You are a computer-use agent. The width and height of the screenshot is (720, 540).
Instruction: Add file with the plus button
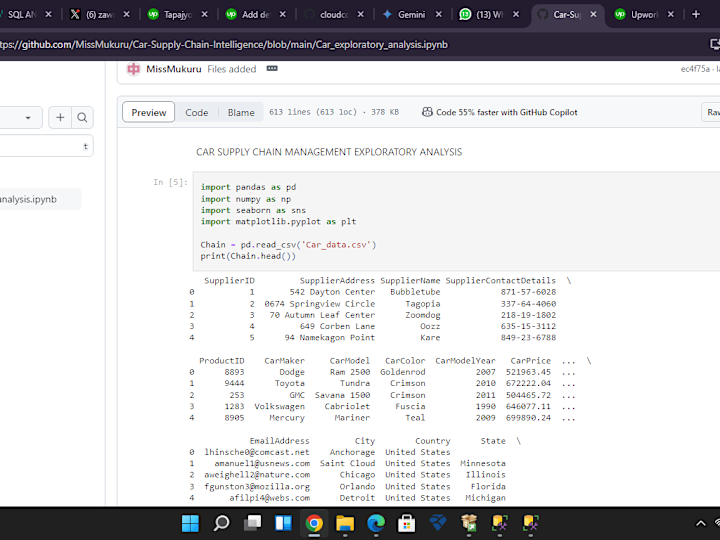(60, 118)
